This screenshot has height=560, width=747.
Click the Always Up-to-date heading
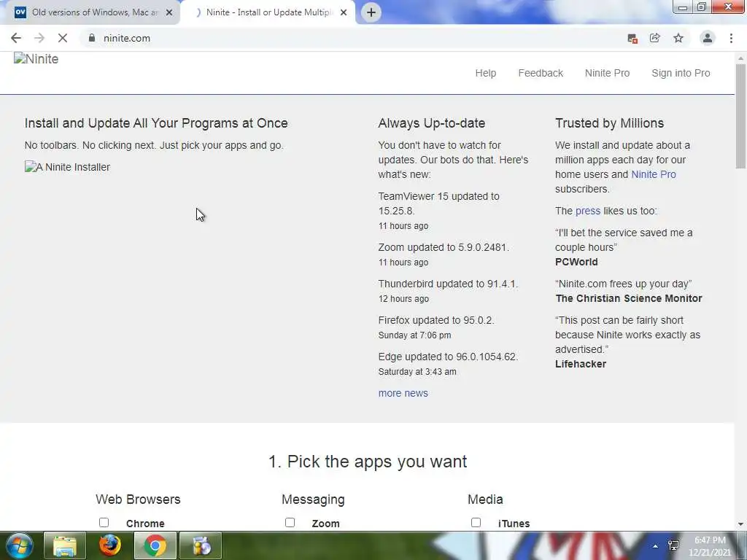[432, 123]
